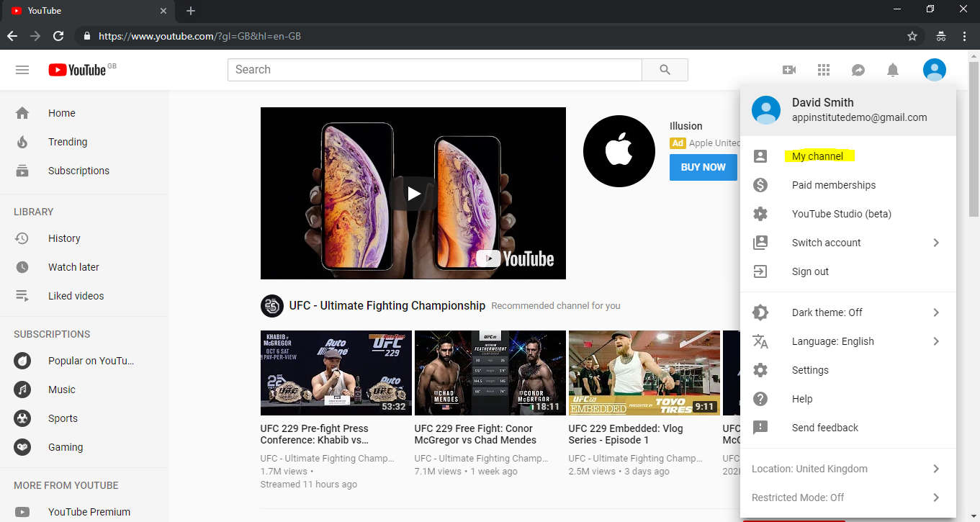Open a new browser tab
This screenshot has width=980, height=522.
[191, 11]
